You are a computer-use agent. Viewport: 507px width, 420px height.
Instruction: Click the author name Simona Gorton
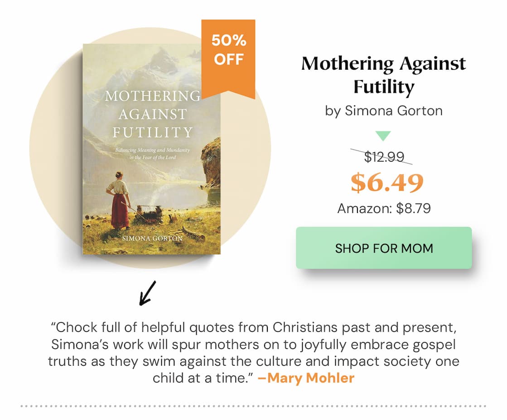coord(383,111)
